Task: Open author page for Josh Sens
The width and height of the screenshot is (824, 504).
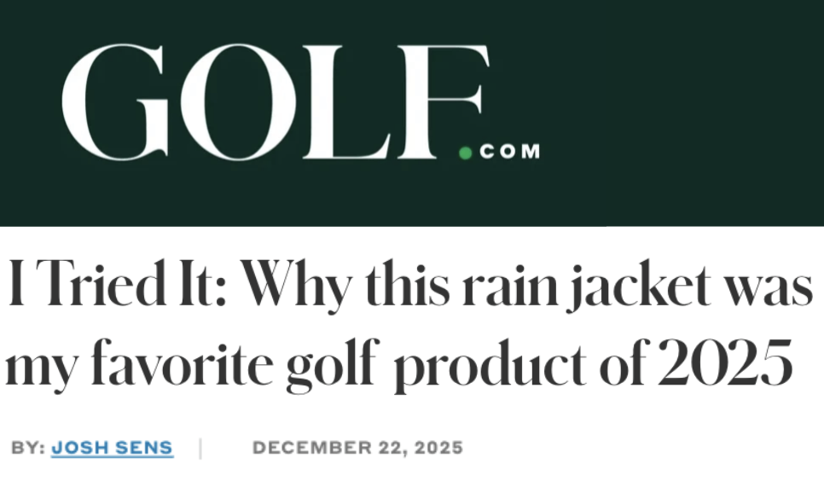Action: [x=112, y=448]
